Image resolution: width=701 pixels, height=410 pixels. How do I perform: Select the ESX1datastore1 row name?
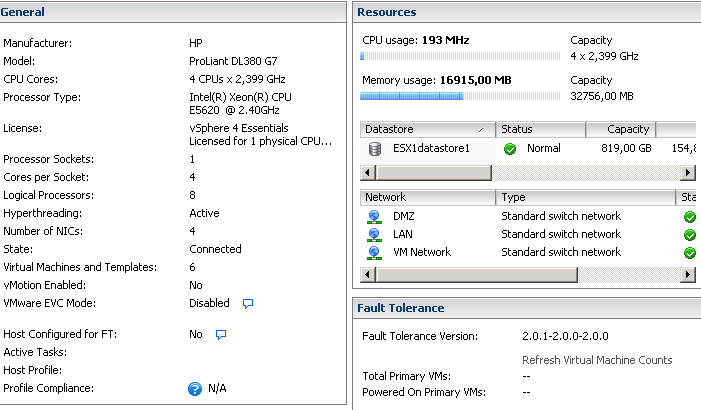pyautogui.click(x=433, y=149)
